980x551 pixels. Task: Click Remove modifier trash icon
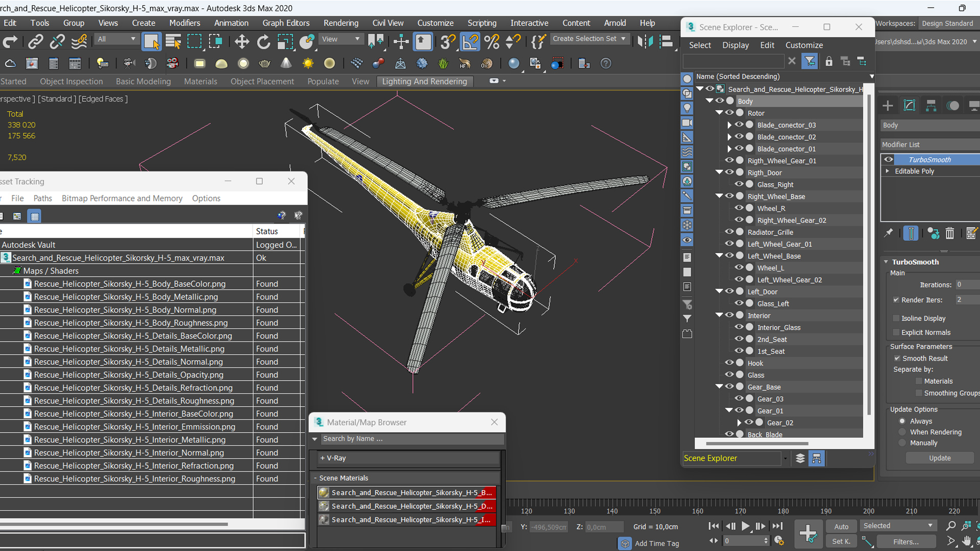point(950,233)
